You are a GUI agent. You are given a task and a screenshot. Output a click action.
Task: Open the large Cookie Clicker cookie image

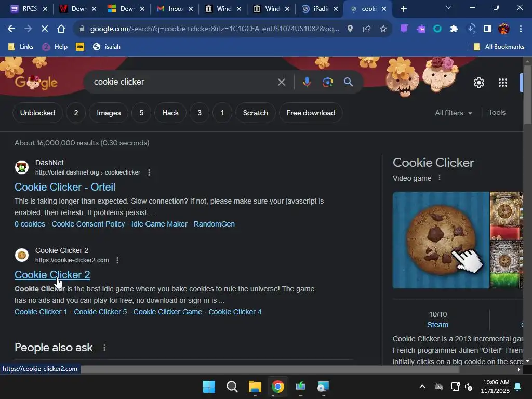(x=441, y=240)
